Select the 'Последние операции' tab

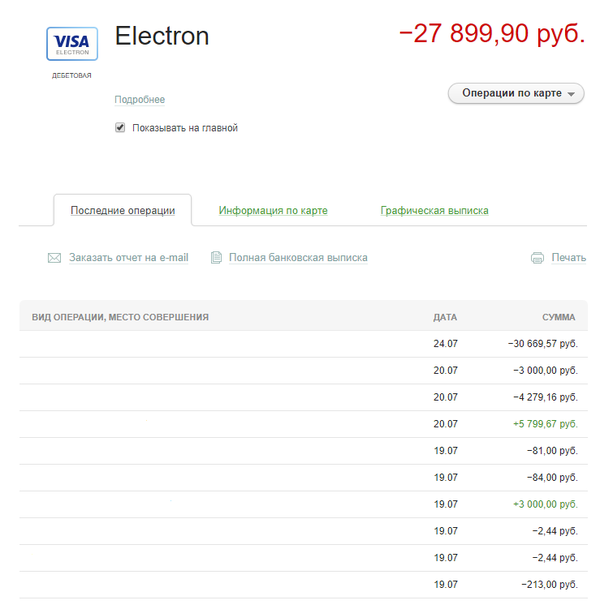123,211
